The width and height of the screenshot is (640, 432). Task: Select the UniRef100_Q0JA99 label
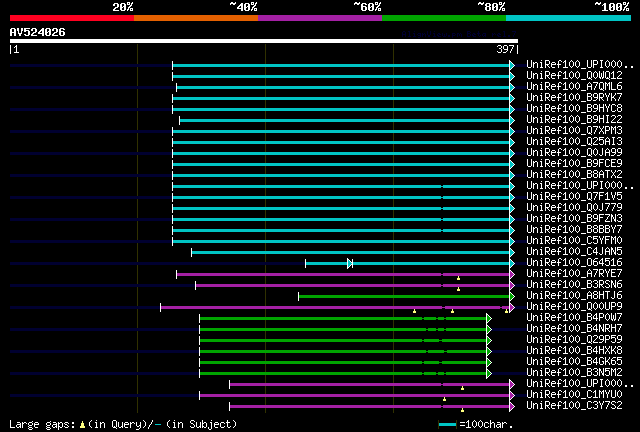(x=574, y=152)
